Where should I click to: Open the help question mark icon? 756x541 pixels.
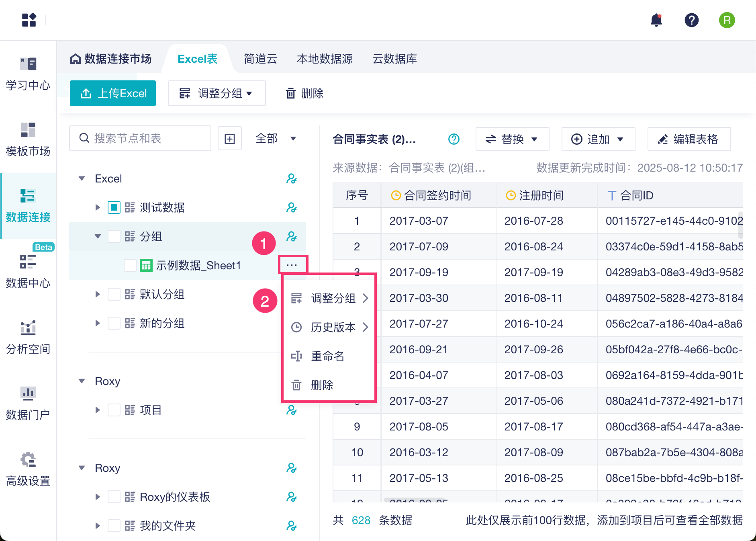tap(691, 20)
